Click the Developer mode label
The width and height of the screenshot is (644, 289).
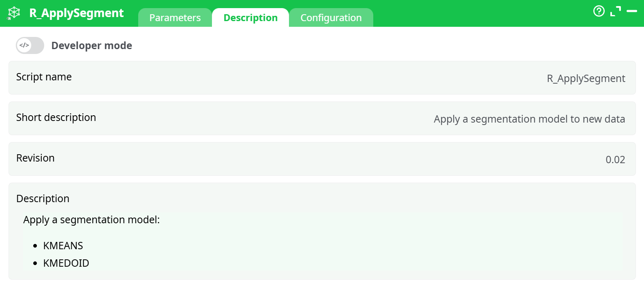[92, 45]
